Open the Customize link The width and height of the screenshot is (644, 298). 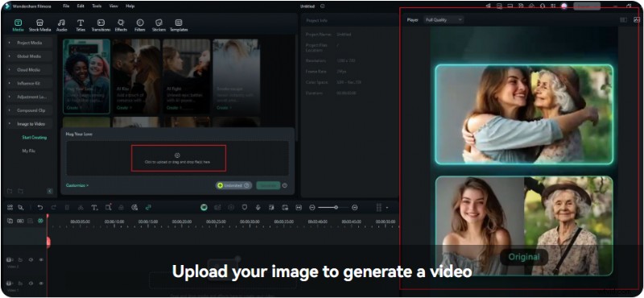click(x=77, y=185)
